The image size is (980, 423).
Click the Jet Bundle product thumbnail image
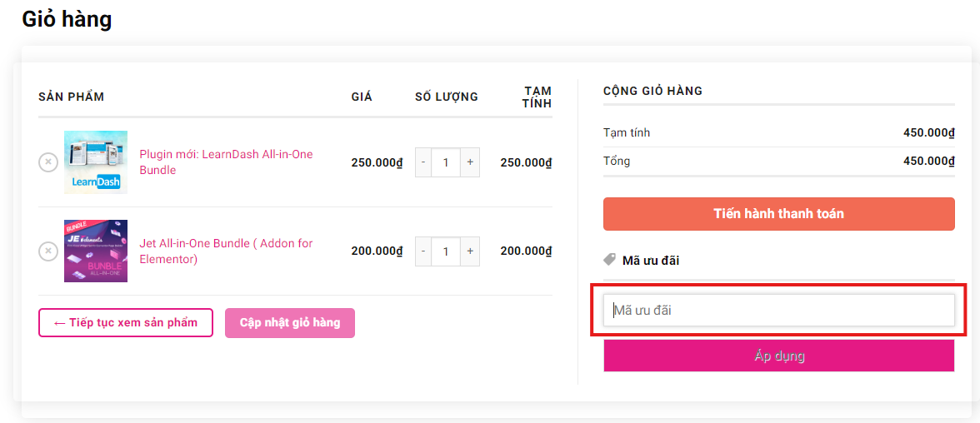96,251
